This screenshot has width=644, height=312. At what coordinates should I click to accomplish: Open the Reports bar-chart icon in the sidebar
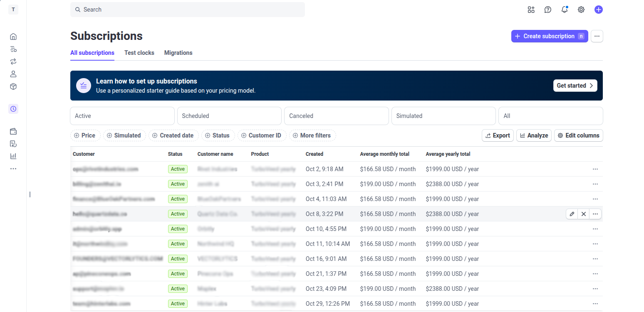coord(13,156)
